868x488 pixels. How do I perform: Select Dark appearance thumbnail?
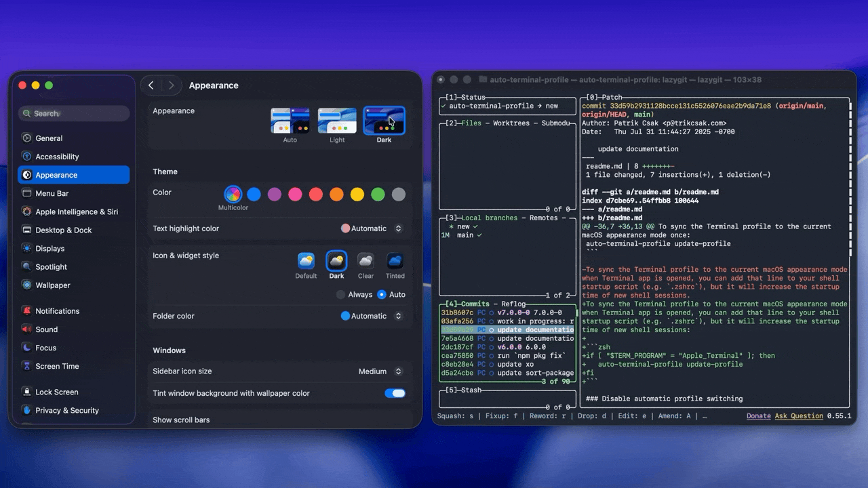(x=384, y=121)
